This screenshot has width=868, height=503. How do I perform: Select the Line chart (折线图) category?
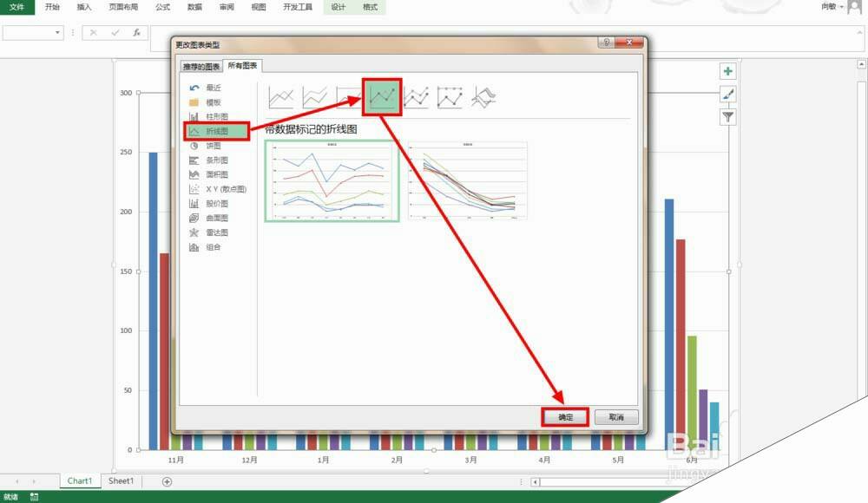[216, 131]
